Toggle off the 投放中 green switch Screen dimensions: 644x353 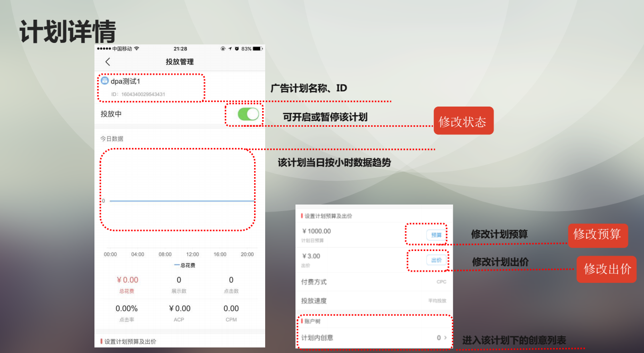click(x=247, y=114)
